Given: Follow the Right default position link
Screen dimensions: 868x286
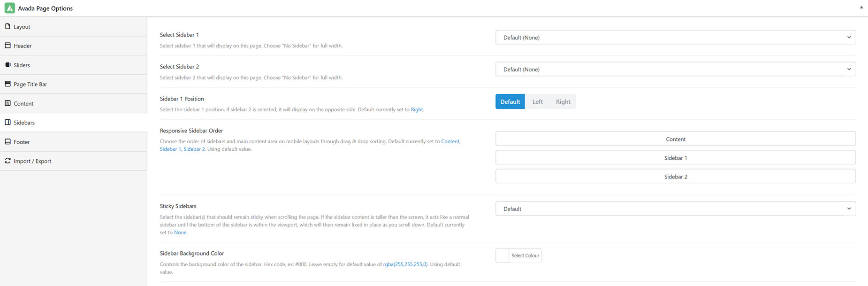Looking at the screenshot, I should [417, 109].
